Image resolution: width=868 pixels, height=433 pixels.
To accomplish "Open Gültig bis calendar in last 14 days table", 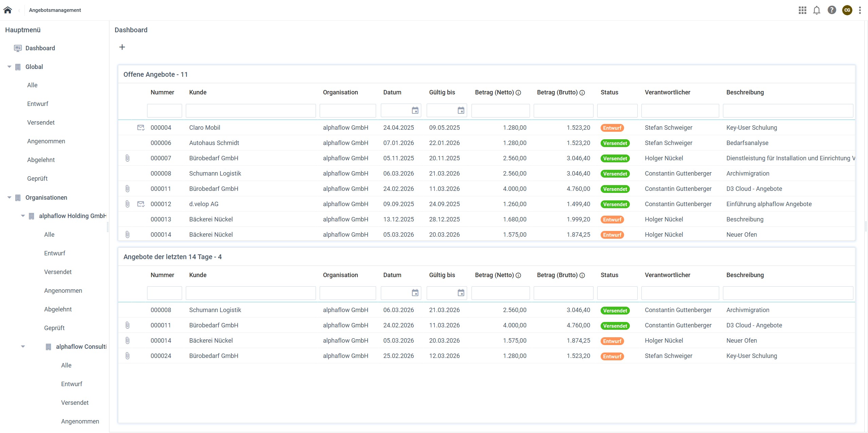I will click(x=461, y=293).
